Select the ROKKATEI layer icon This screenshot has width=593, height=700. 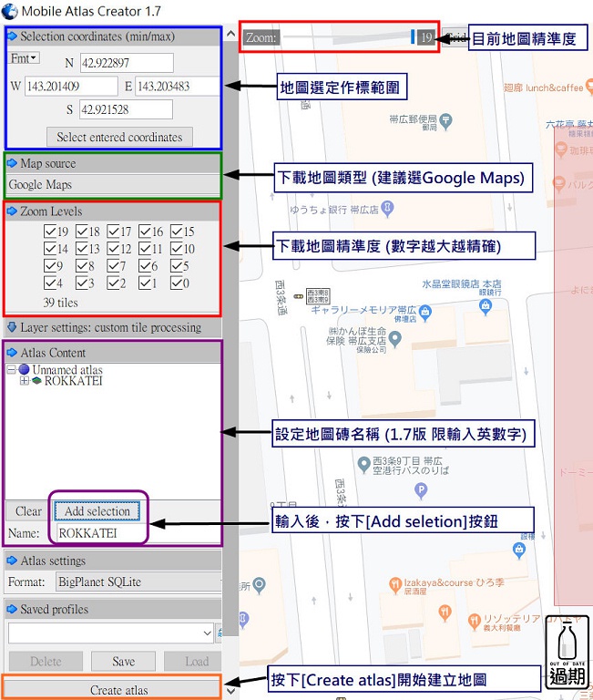36,381
